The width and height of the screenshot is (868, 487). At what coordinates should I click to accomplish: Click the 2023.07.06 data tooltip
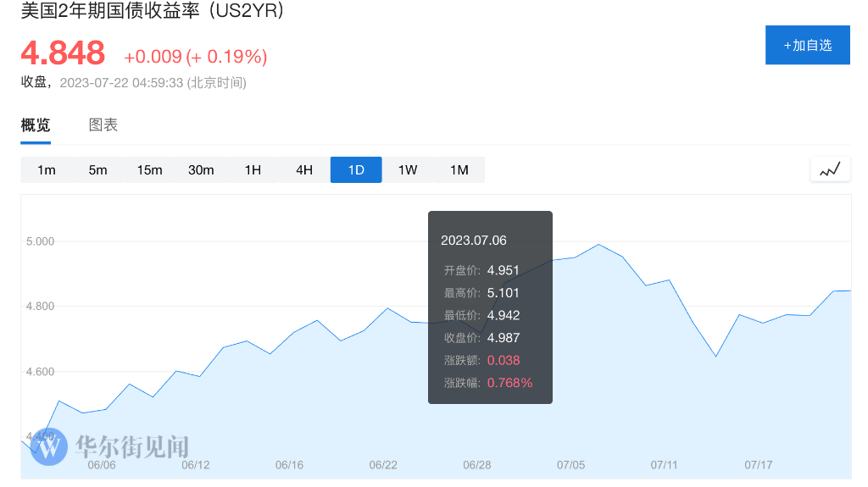point(490,307)
